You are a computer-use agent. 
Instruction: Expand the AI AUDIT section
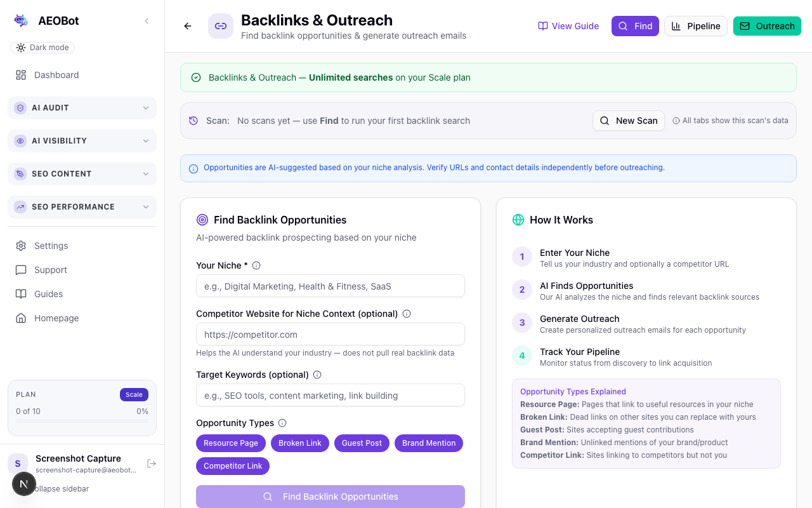coord(82,108)
